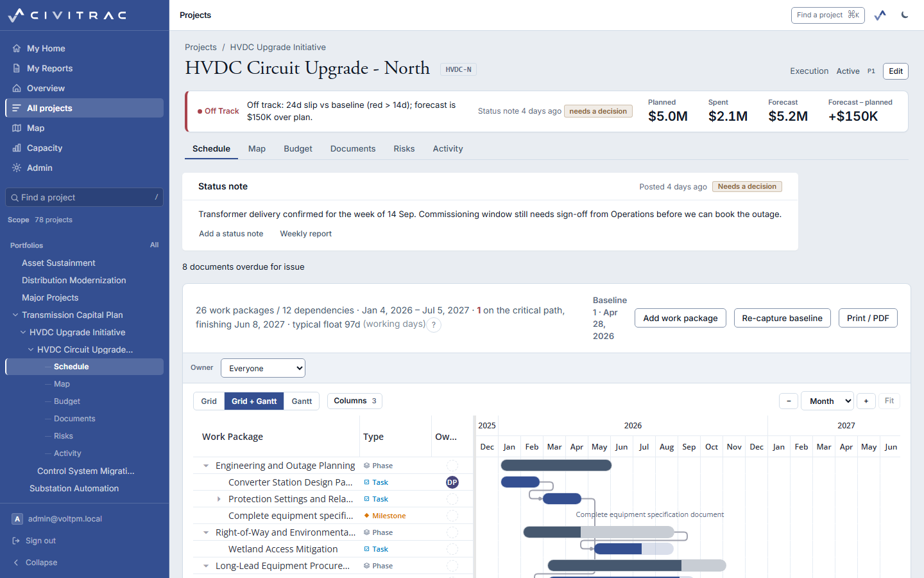Image resolution: width=924 pixels, height=578 pixels.
Task: Go to Overview in sidebar
Action: coord(84,88)
